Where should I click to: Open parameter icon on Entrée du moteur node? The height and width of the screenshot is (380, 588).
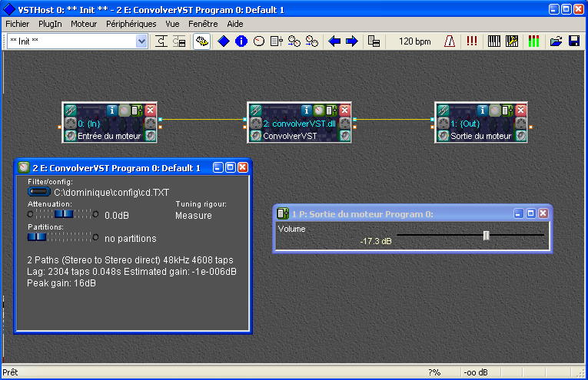pyautogui.click(x=137, y=110)
